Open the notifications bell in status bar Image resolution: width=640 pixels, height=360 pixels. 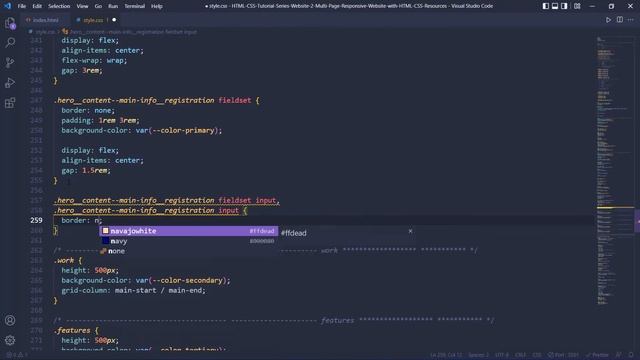(631, 355)
